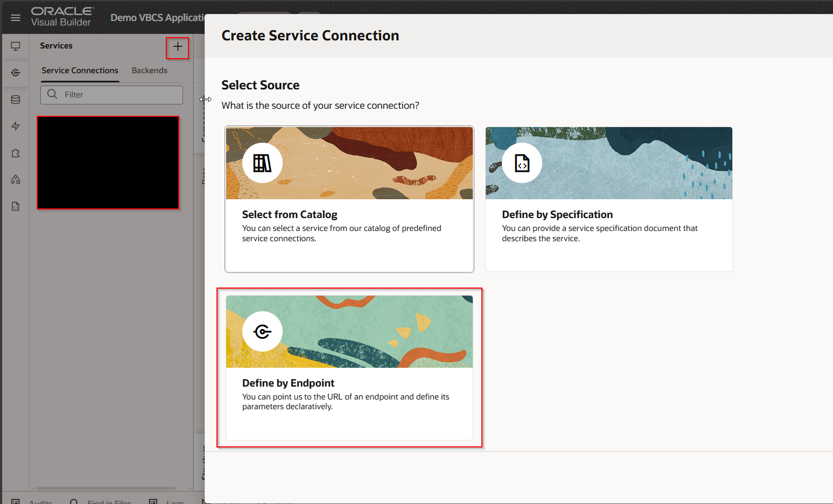Screen dimensions: 833x504
Task: Choose the Define by Specification title
Action: click(x=557, y=214)
